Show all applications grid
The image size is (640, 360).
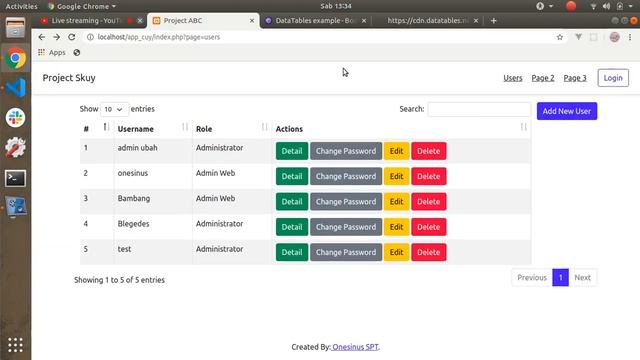tap(16, 345)
